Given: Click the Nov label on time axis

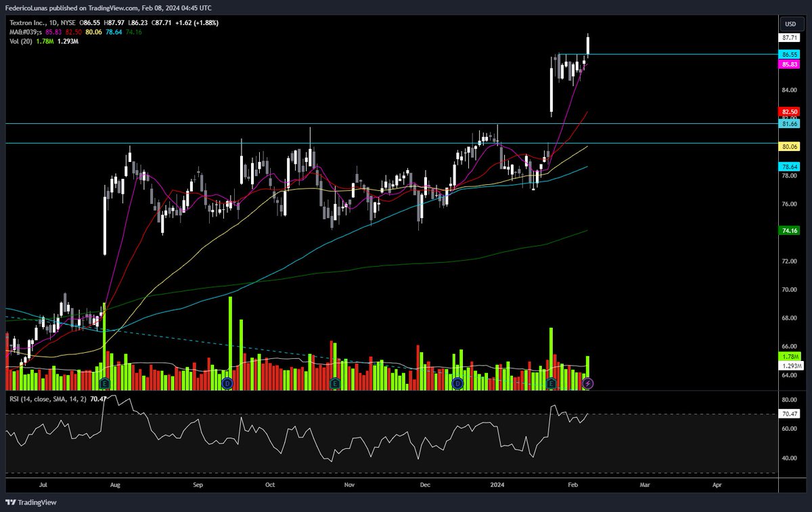Looking at the screenshot, I should [349, 485].
